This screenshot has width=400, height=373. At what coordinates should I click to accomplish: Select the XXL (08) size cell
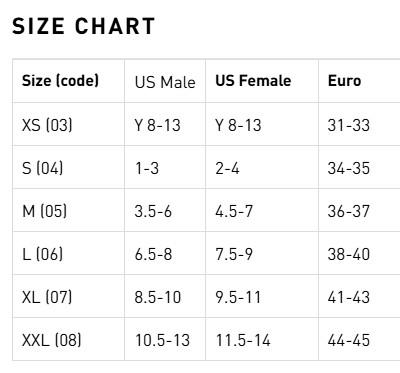pyautogui.click(x=52, y=340)
